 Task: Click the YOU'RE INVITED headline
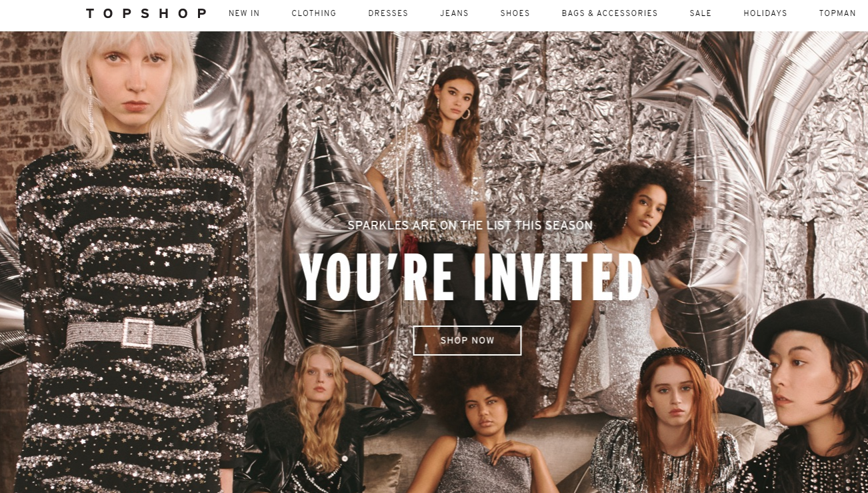[x=471, y=276]
